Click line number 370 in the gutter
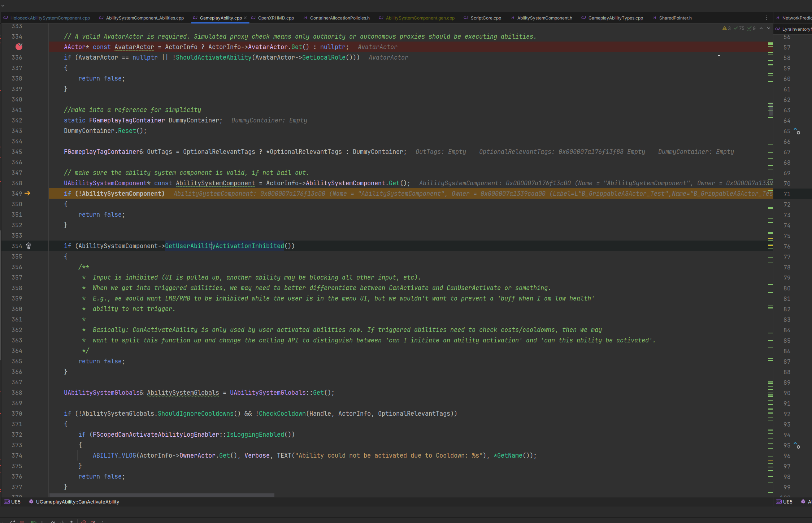 [x=17, y=414]
